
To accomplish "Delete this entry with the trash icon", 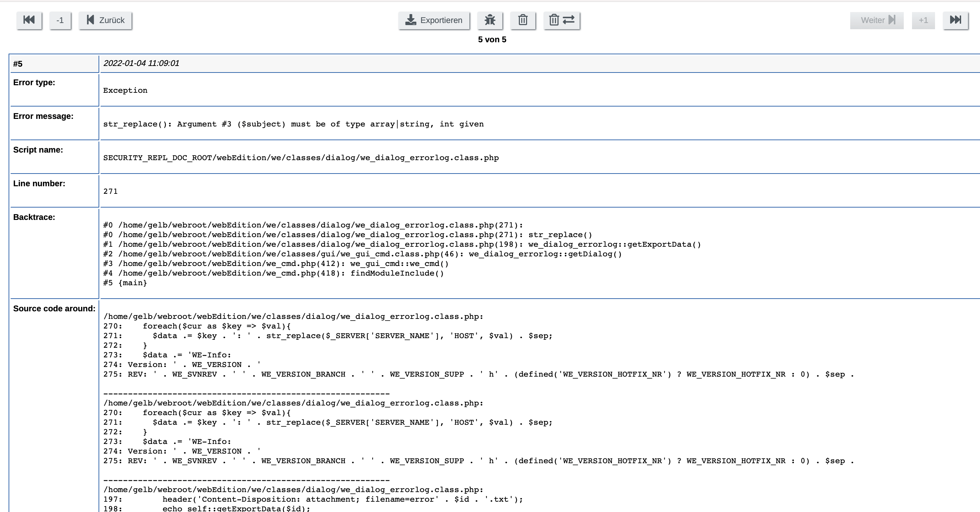I will click(x=523, y=20).
